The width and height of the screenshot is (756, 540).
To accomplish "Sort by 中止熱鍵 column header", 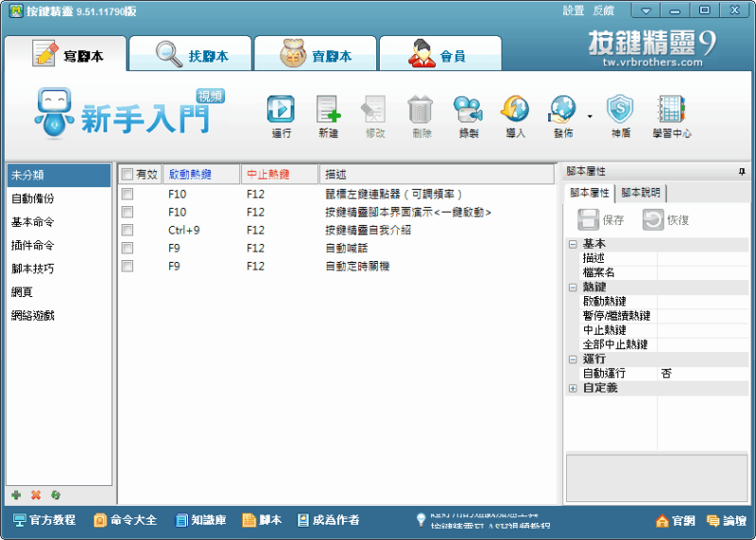I will click(x=280, y=174).
